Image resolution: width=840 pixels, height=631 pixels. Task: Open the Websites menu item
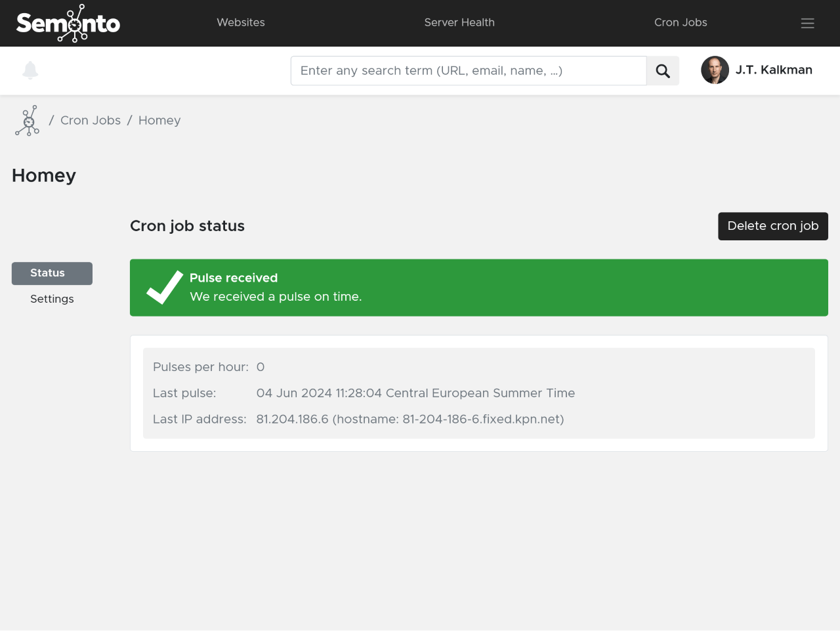[241, 22]
